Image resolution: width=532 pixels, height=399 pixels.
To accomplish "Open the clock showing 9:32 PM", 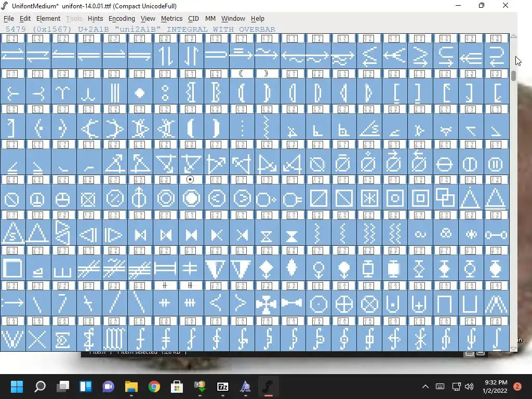I will click(x=495, y=387).
